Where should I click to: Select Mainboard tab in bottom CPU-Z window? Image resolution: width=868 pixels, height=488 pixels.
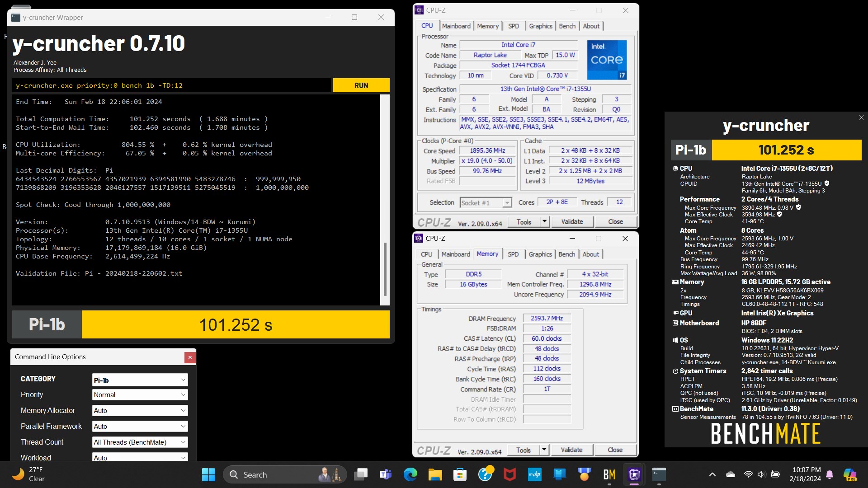456,254
